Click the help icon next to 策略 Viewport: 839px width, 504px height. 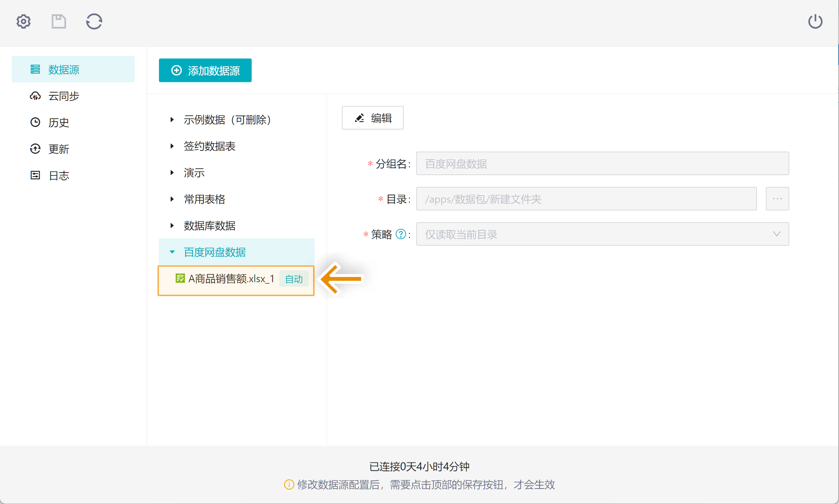[x=401, y=234]
